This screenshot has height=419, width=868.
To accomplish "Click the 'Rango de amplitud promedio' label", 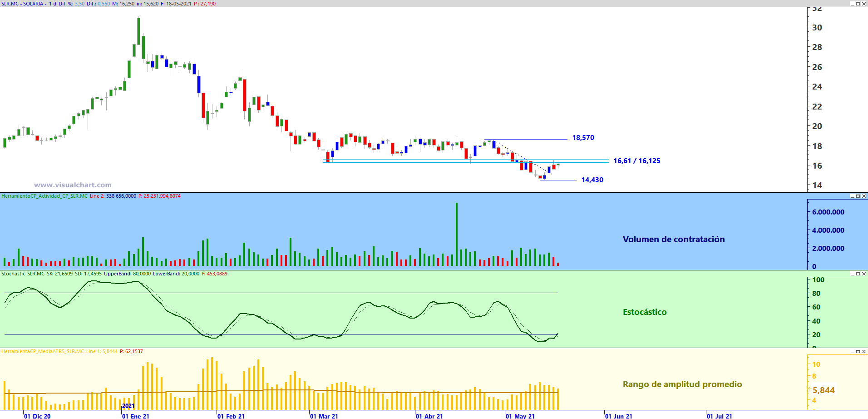I will (682, 384).
